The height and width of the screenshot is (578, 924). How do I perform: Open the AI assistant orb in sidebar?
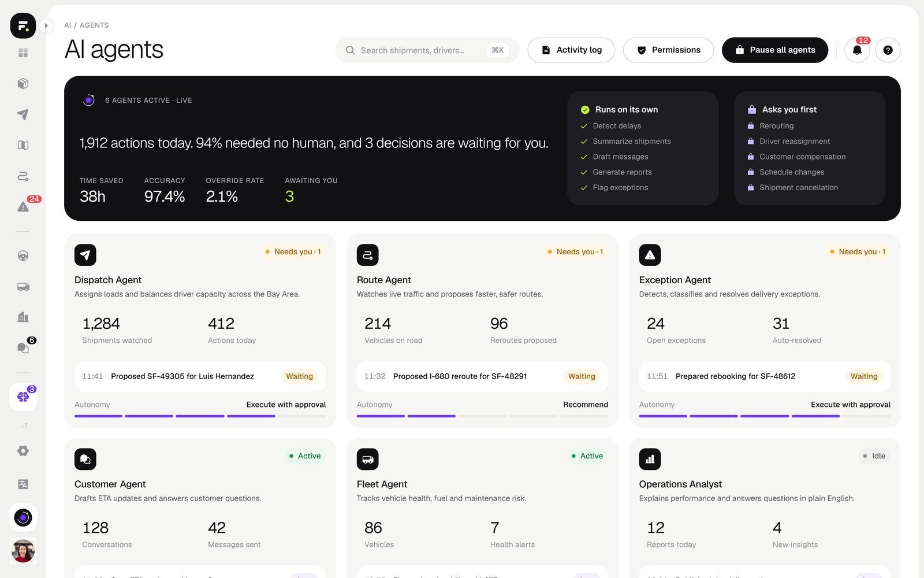23,517
